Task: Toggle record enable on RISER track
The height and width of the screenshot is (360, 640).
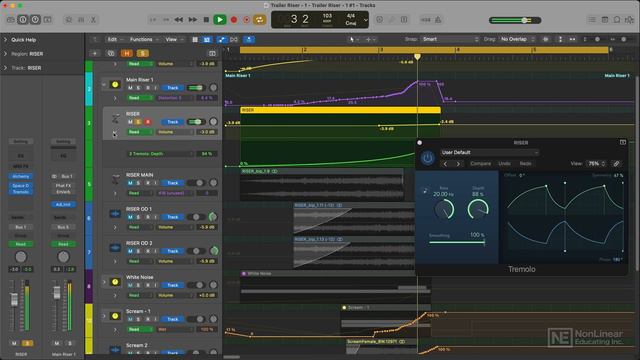Action: (148, 122)
